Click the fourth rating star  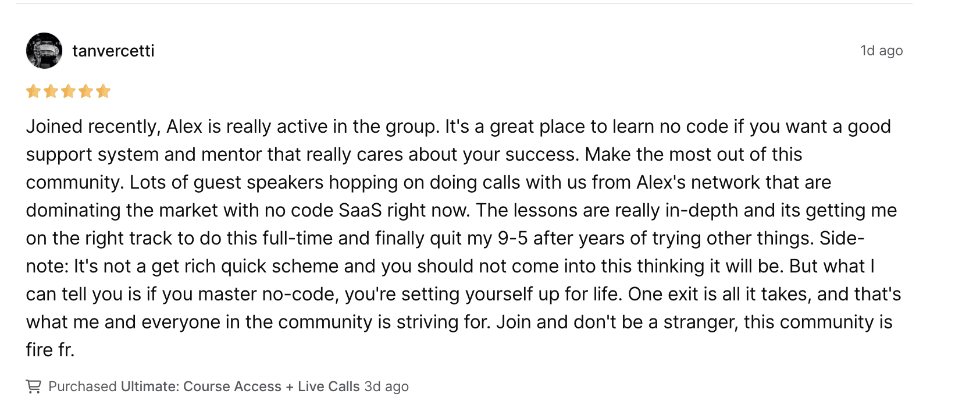coord(86,91)
